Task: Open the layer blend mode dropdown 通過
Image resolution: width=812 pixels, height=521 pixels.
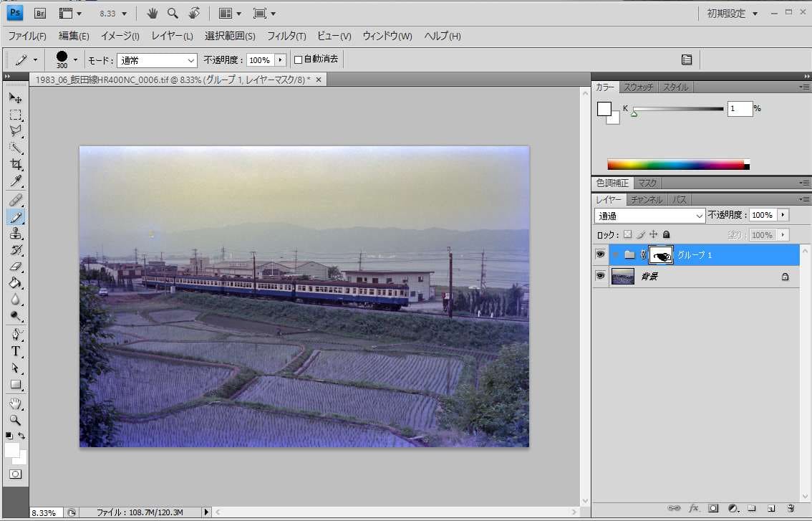Action: pyautogui.click(x=650, y=215)
